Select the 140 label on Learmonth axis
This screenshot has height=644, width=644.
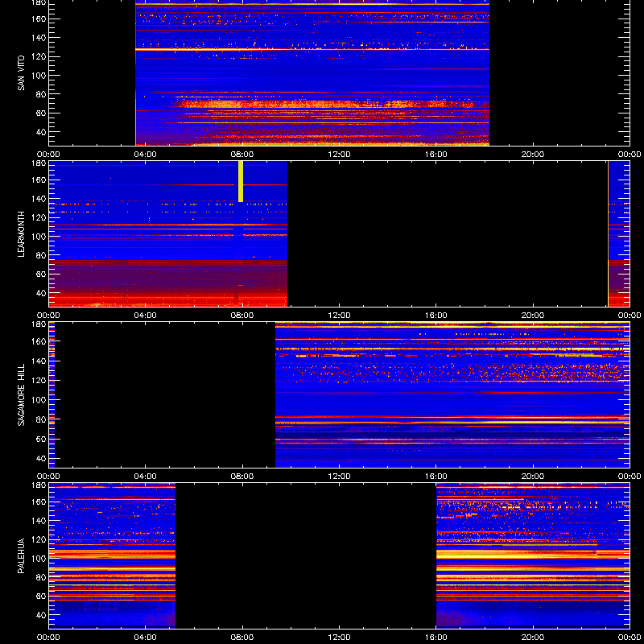39,199
